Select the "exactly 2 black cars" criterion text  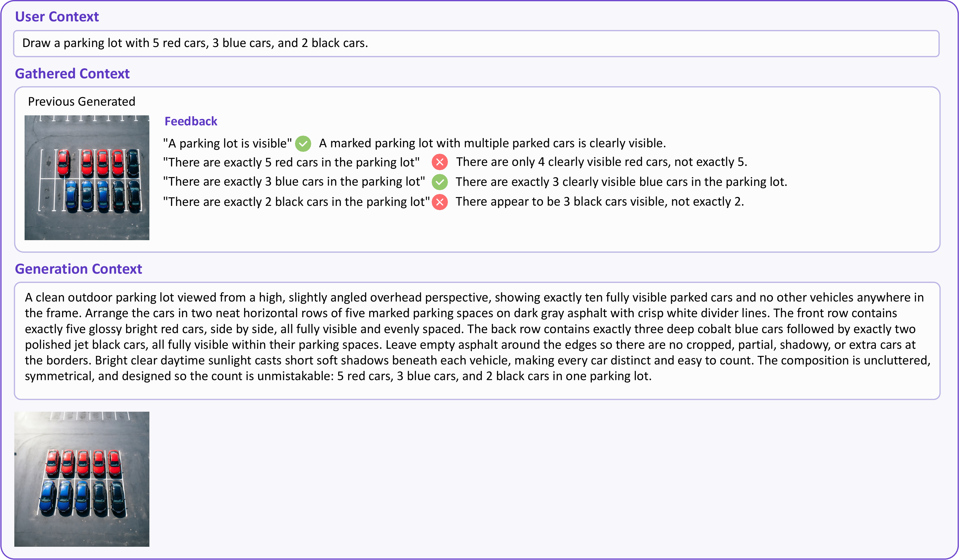click(x=296, y=202)
